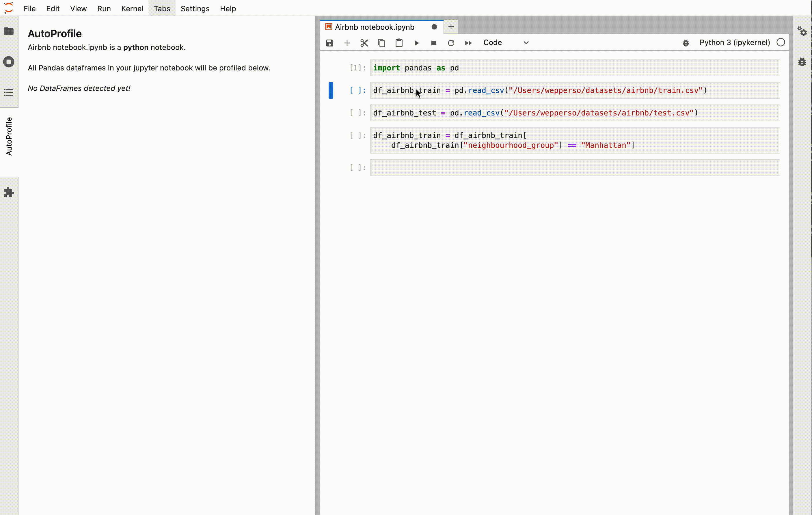The height and width of the screenshot is (515, 812).
Task: Open the file browser sidebar icon
Action: [9, 31]
